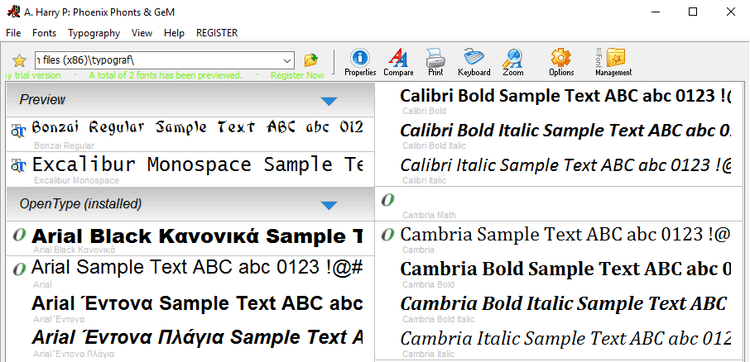Image resolution: width=750 pixels, height=362 pixels.
Task: Open the Keyboard tool
Action: click(474, 63)
